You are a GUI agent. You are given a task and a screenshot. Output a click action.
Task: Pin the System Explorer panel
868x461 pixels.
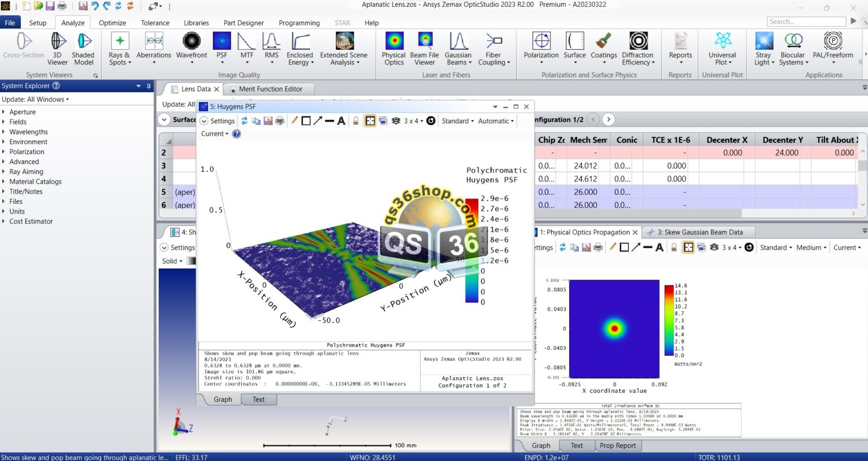pos(149,86)
